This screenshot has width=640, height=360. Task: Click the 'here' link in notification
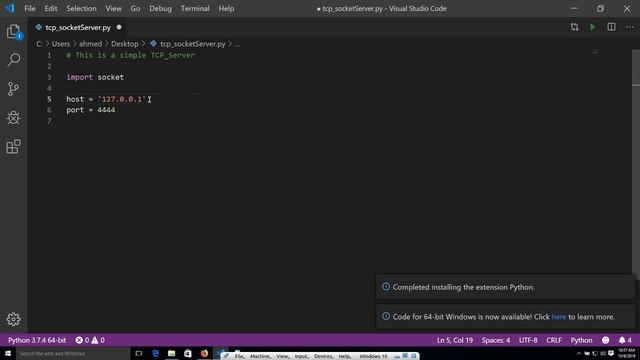(559, 317)
